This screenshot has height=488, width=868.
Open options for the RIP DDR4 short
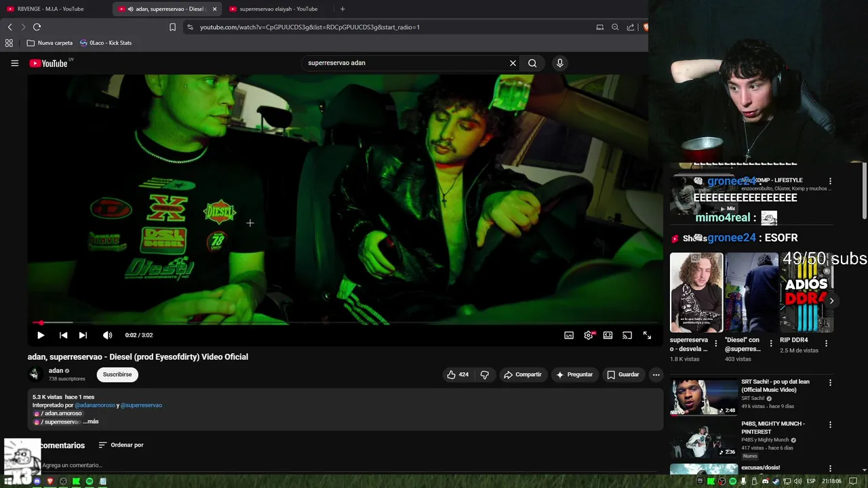pos(825,344)
